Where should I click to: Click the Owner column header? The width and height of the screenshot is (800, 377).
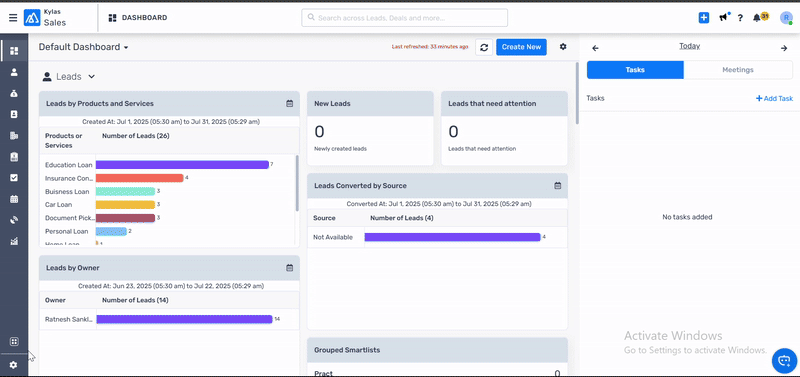tap(55, 300)
